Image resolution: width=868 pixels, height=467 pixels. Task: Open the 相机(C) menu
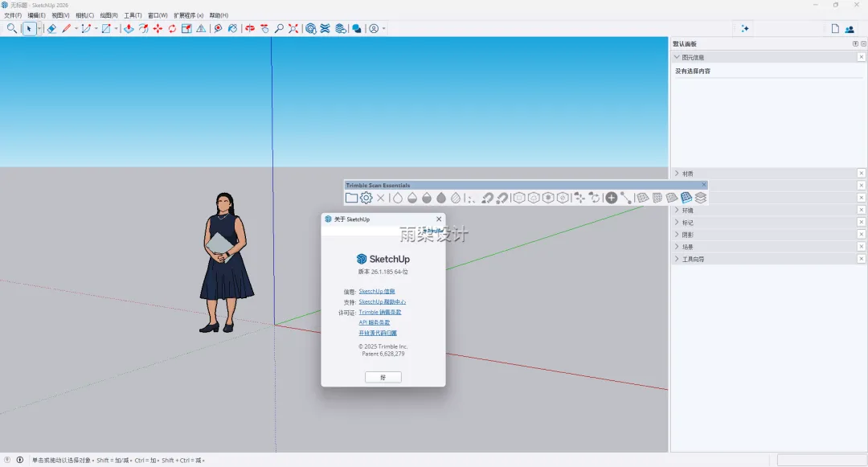tap(84, 15)
